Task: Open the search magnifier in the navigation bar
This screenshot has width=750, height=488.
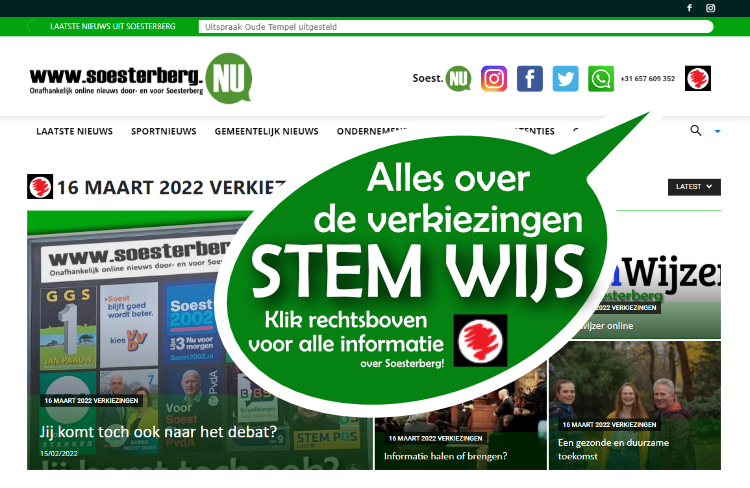Action: tap(696, 131)
